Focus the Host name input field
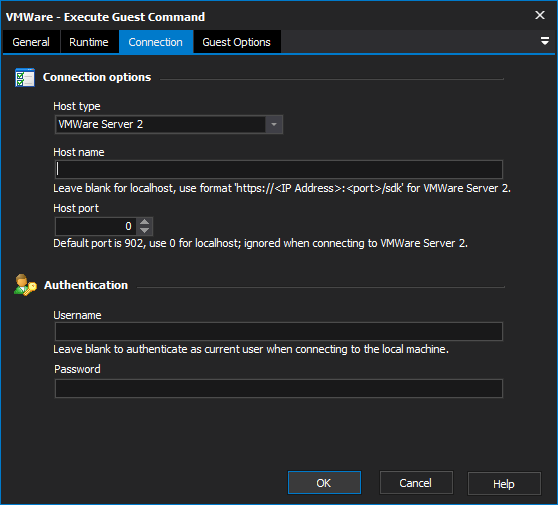This screenshot has width=558, height=505. (x=279, y=169)
